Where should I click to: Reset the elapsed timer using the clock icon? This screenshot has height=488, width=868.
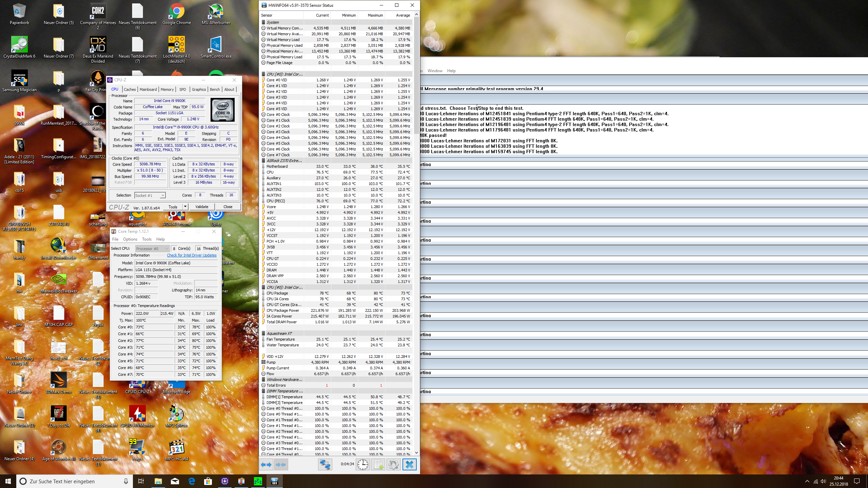[x=362, y=464]
